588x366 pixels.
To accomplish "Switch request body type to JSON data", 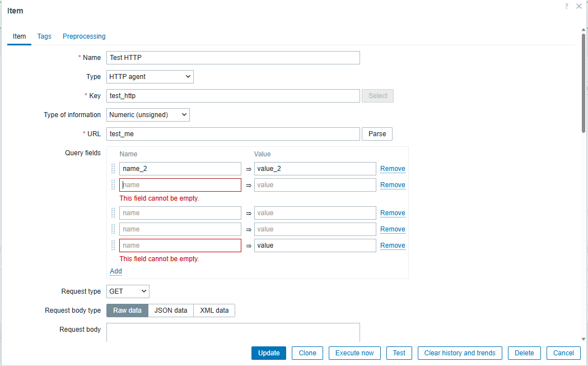I will 171,311.
